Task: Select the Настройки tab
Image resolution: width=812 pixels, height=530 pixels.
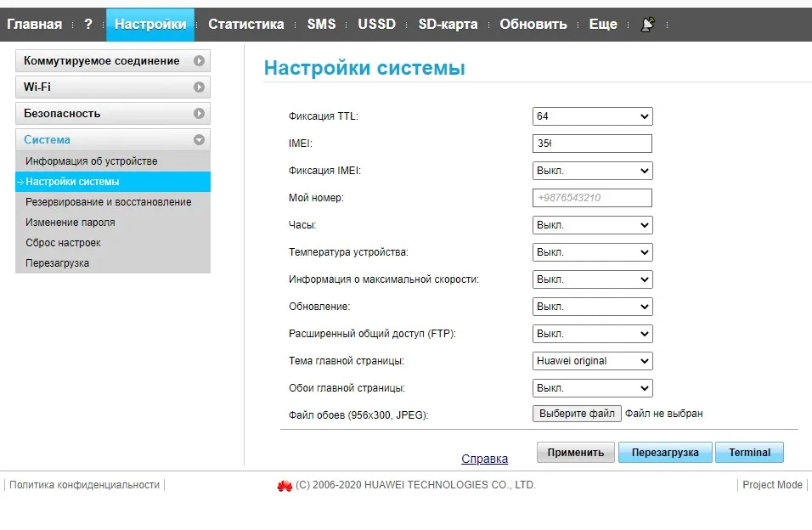Action: [x=150, y=25]
